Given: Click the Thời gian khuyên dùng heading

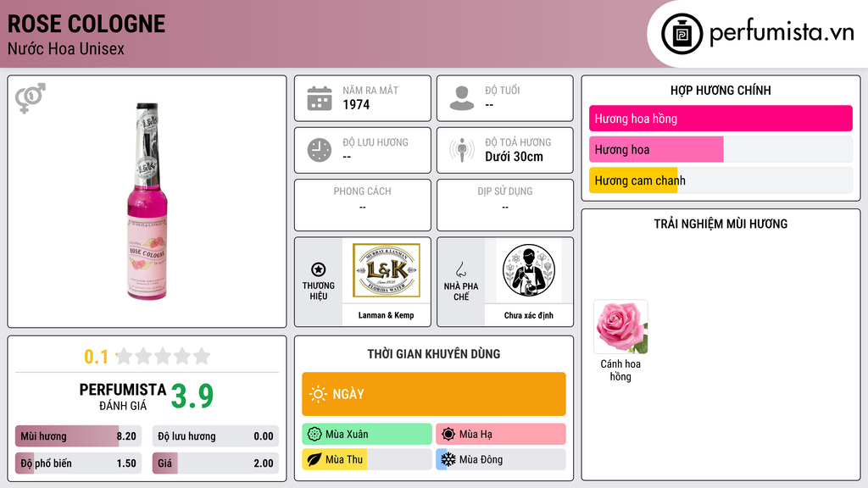Looking at the screenshot, I should click(434, 354).
